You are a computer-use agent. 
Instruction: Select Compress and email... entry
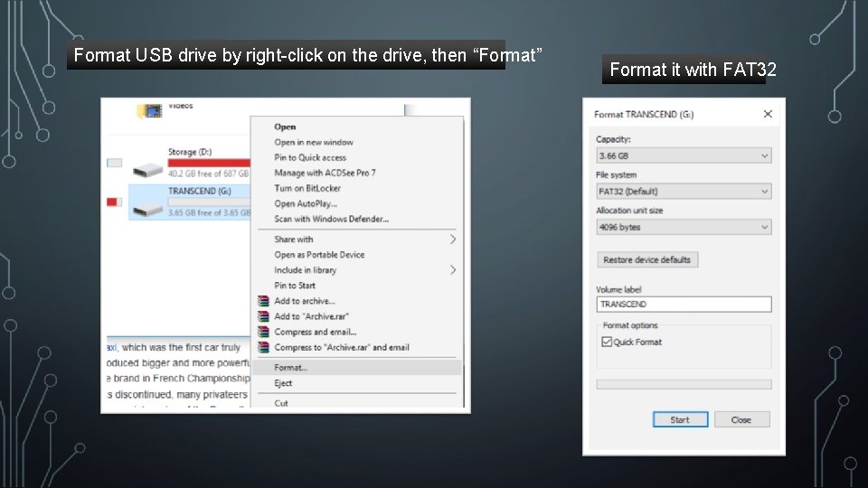(316, 332)
